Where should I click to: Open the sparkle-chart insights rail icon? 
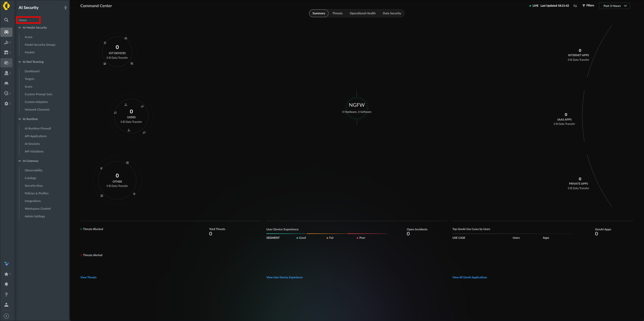[x=6, y=42]
